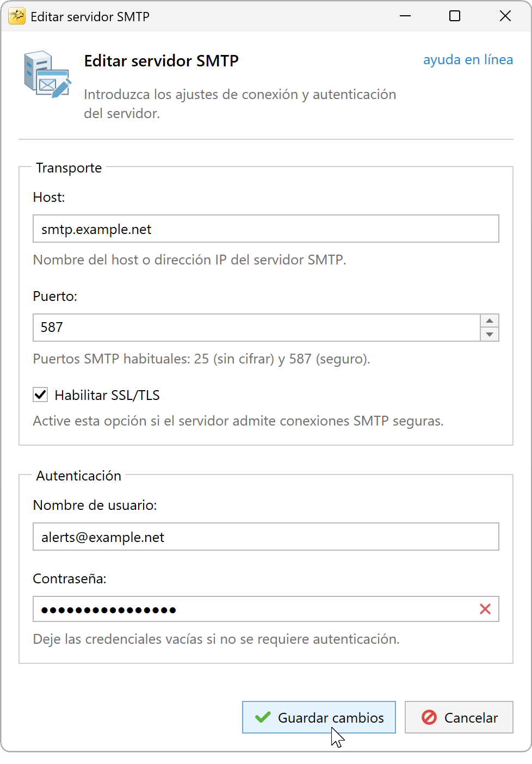Click the Host: label
532x764 pixels.
49,197
